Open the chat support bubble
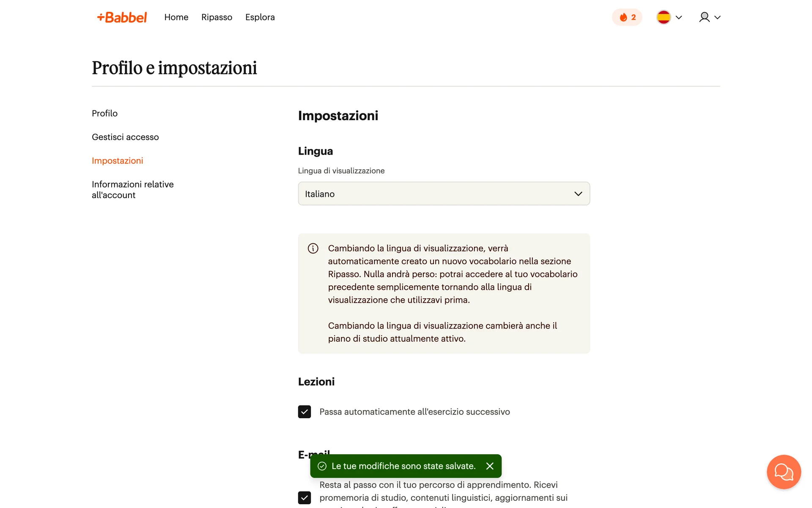 [x=784, y=472]
